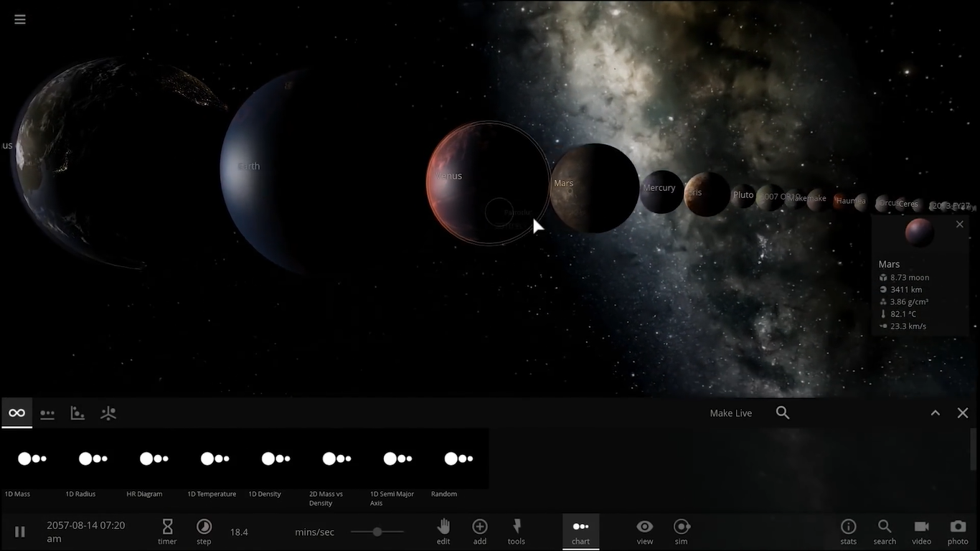Image resolution: width=980 pixels, height=551 pixels.
Task: Open the view eye settings
Action: 645,531
